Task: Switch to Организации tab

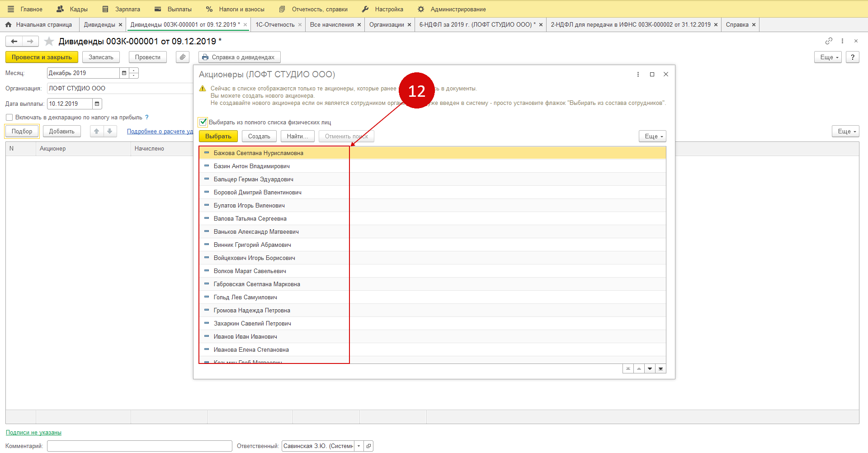Action: [x=387, y=24]
